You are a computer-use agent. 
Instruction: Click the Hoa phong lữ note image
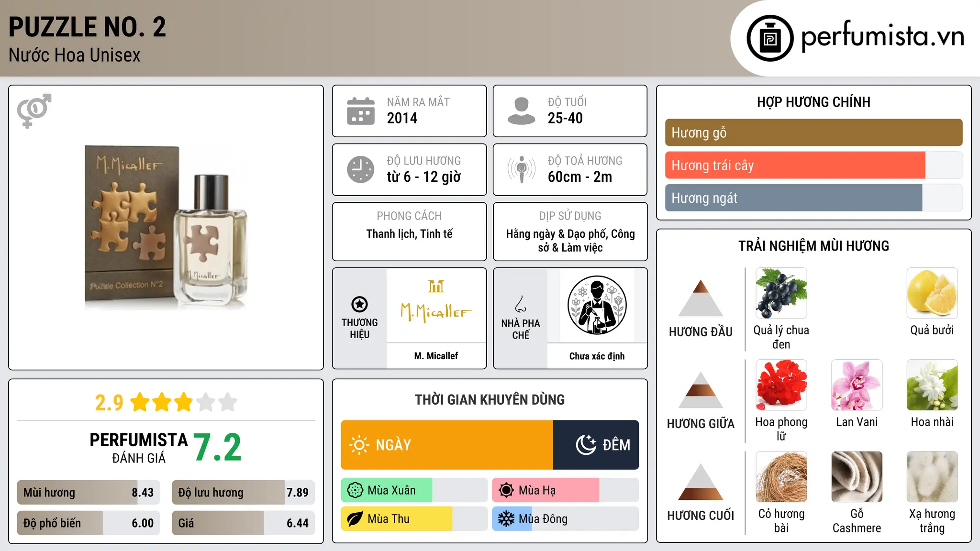(x=781, y=385)
